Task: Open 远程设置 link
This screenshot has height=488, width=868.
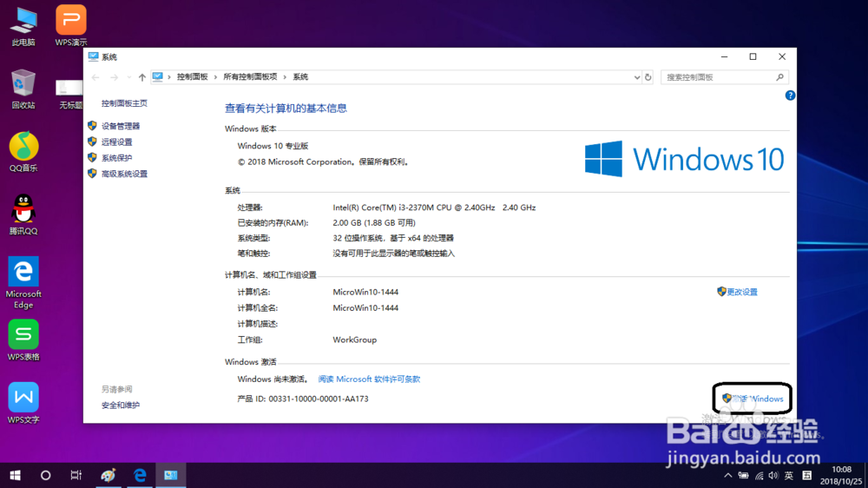Action: [117, 142]
